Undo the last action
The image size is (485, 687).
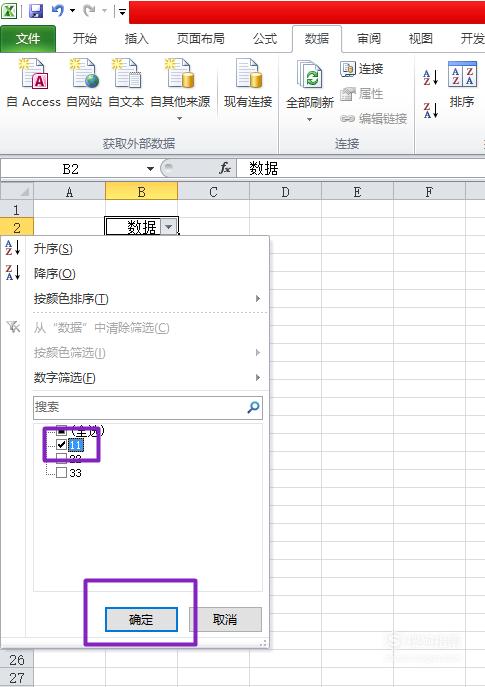click(x=57, y=11)
